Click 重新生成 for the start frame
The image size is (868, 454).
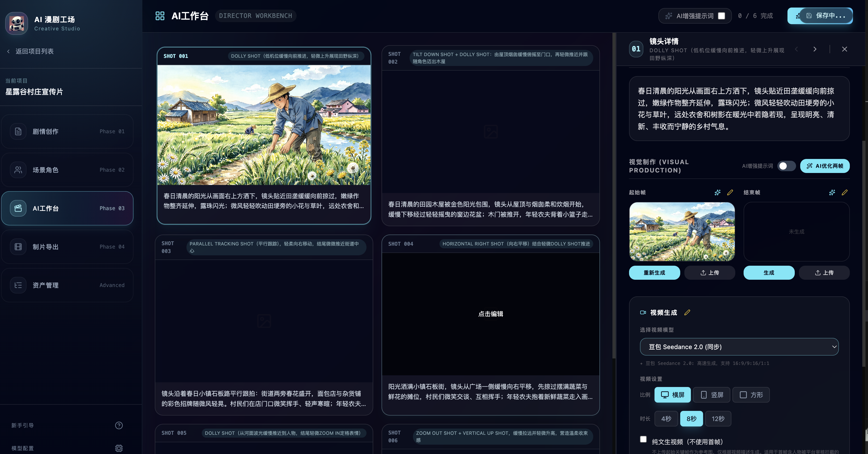coord(654,273)
